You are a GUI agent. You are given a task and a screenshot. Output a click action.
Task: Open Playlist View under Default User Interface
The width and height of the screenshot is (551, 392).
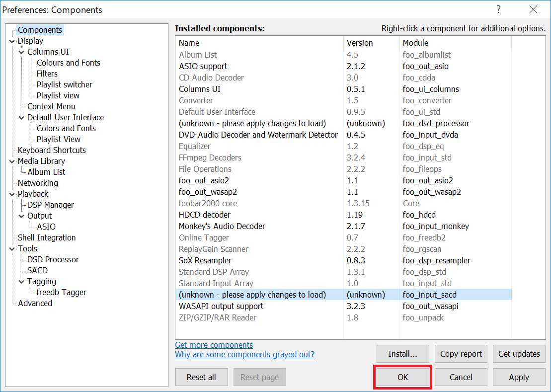tap(58, 139)
